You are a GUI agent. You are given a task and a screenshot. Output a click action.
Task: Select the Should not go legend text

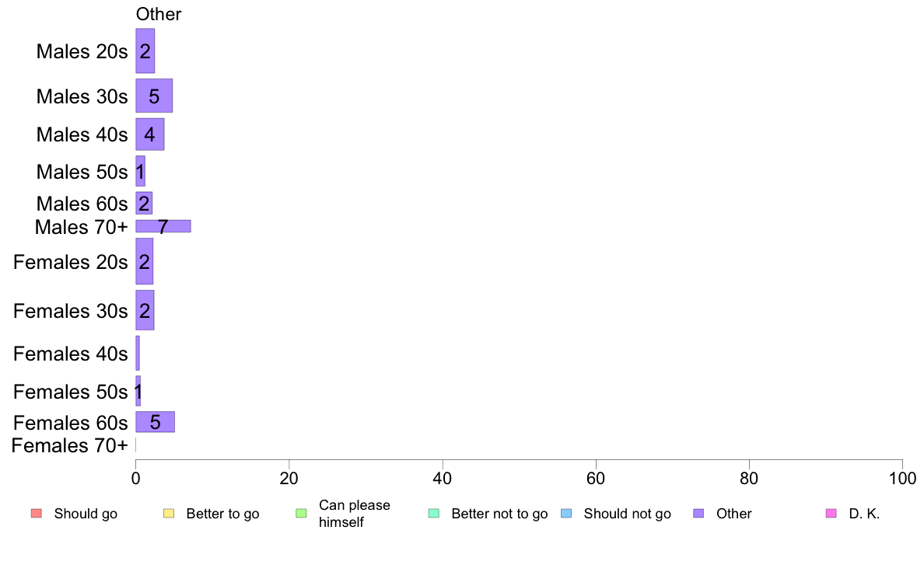click(x=627, y=514)
